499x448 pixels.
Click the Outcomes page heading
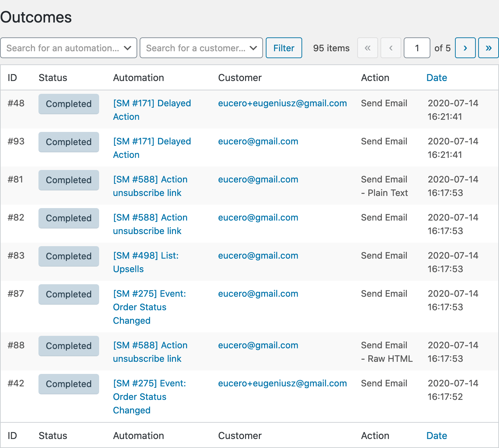point(36,17)
